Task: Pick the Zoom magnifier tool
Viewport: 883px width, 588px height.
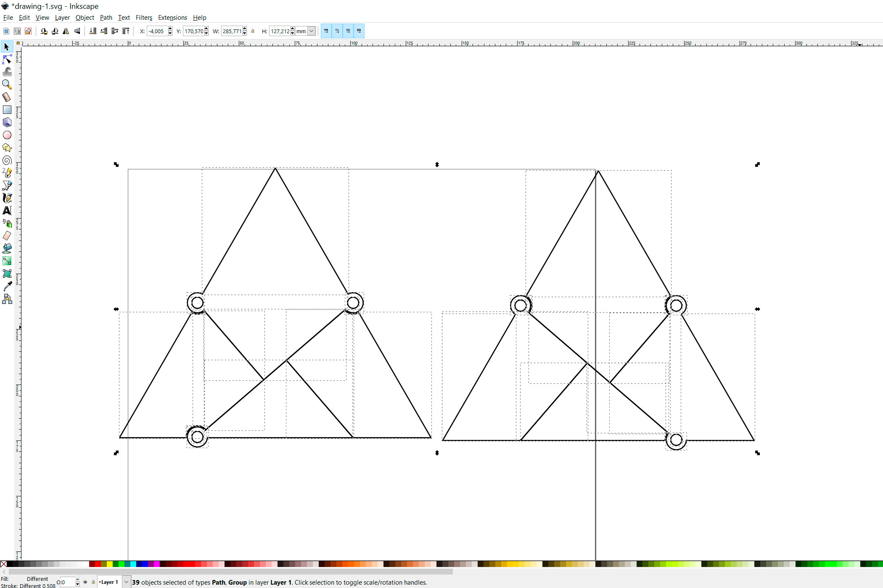Action: (7, 84)
